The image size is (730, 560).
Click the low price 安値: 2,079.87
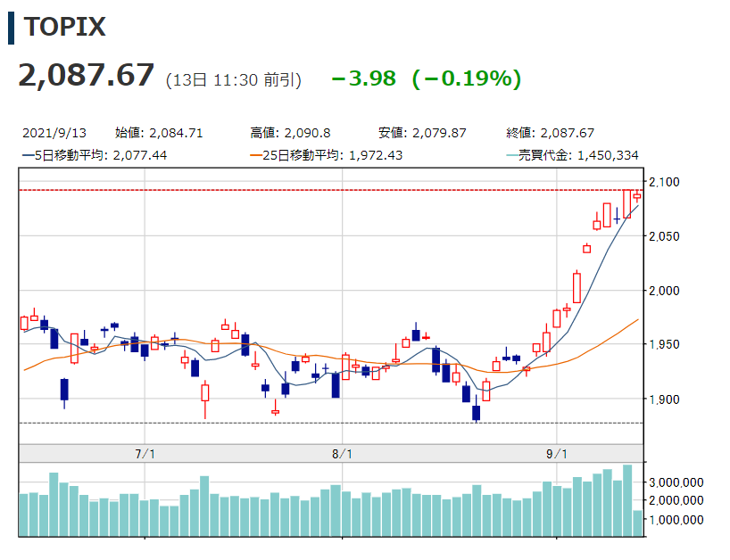click(x=422, y=133)
